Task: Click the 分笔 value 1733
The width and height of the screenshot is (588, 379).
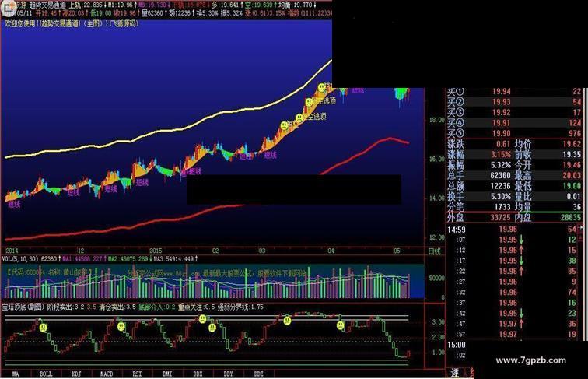Action: [502, 207]
